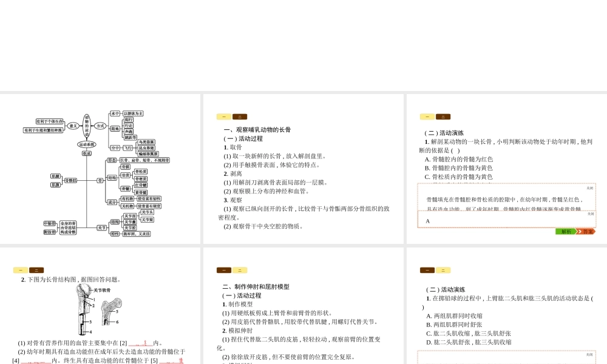Click the line 1. 制作模型
607x364 pixels.
pos(237,305)
